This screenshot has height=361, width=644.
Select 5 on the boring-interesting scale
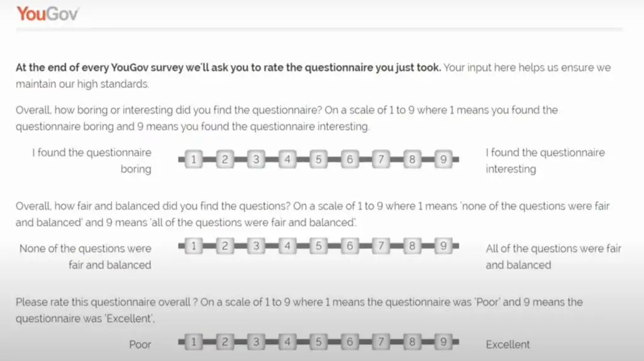tap(318, 159)
